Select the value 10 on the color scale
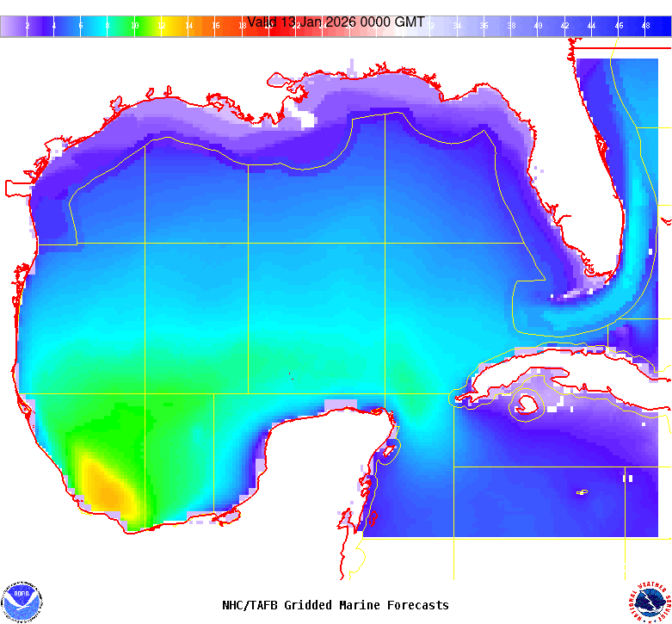Image resolution: width=672 pixels, height=624 pixels. point(134,26)
